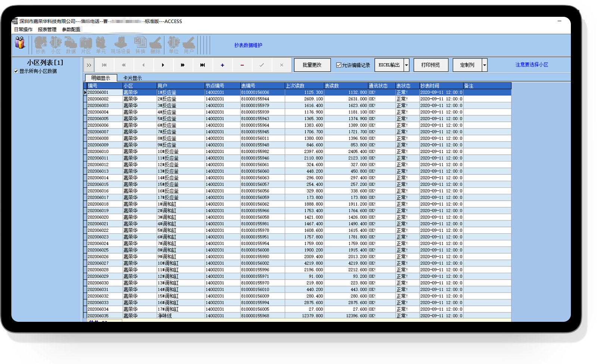Expand panel with the >> button
Image resolution: width=597 pixels, height=364 pixels.
pyautogui.click(x=89, y=65)
